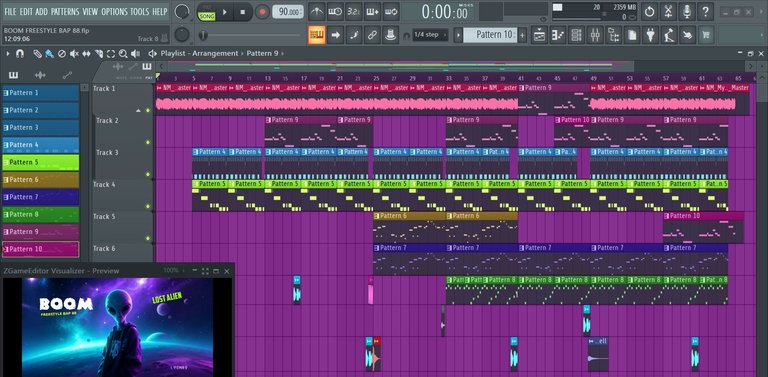
Task: Open the EDIT menu
Action: [x=26, y=11]
